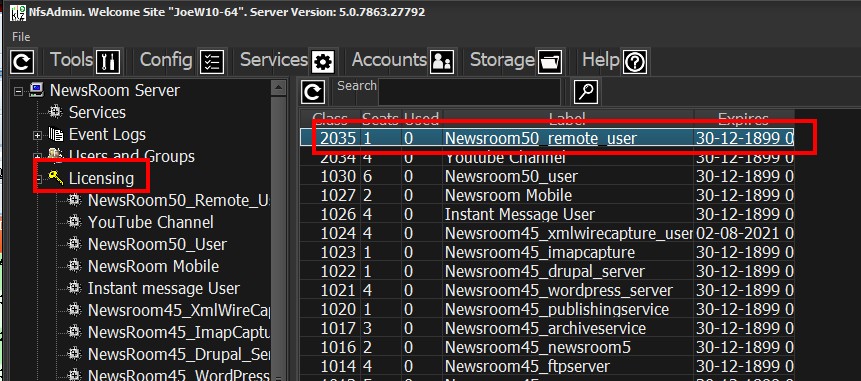The width and height of the screenshot is (861, 381).
Task: Collapse the NewsRoom Server tree node
Action: tap(19, 91)
